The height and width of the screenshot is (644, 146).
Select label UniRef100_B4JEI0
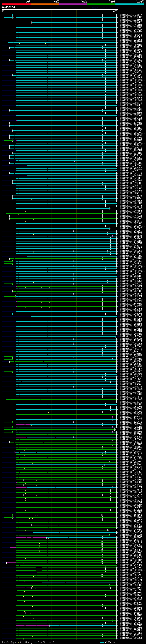point(131,246)
